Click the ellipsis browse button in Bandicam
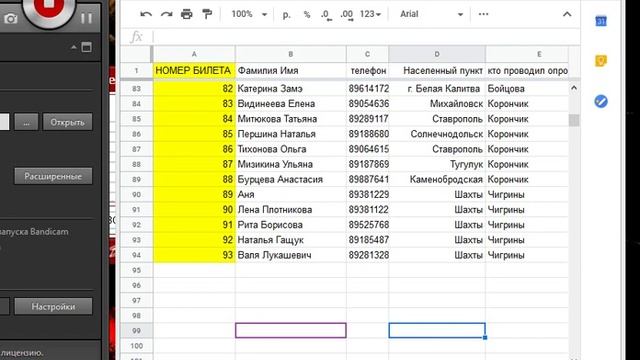This screenshot has width=640, height=360. (x=27, y=122)
